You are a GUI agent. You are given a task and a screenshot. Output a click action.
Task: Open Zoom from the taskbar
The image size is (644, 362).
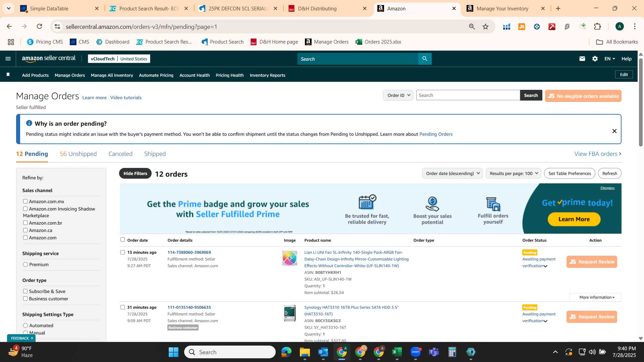point(416,352)
